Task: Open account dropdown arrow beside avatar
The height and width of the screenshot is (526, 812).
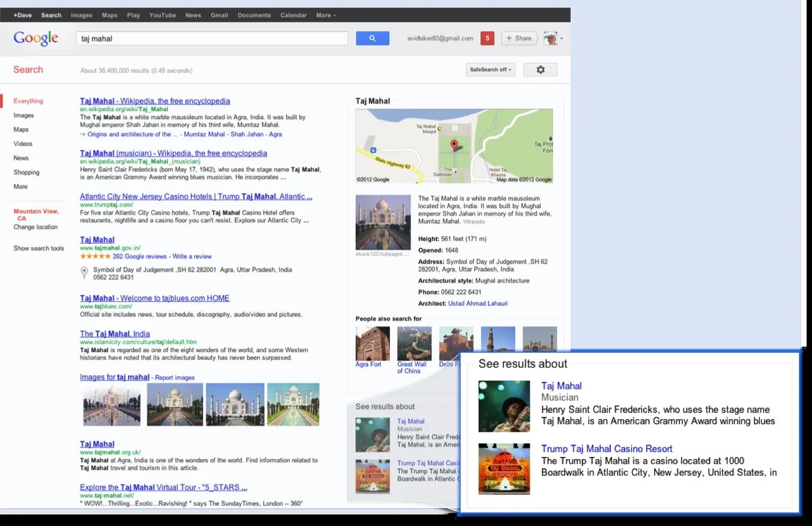Action: tap(562, 39)
